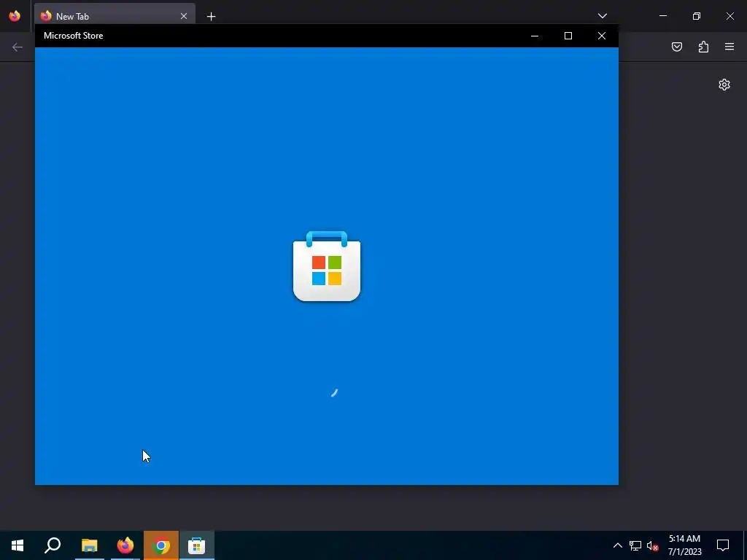This screenshot has width=747, height=560.
Task: Open File Explorer from taskbar
Action: (89, 545)
